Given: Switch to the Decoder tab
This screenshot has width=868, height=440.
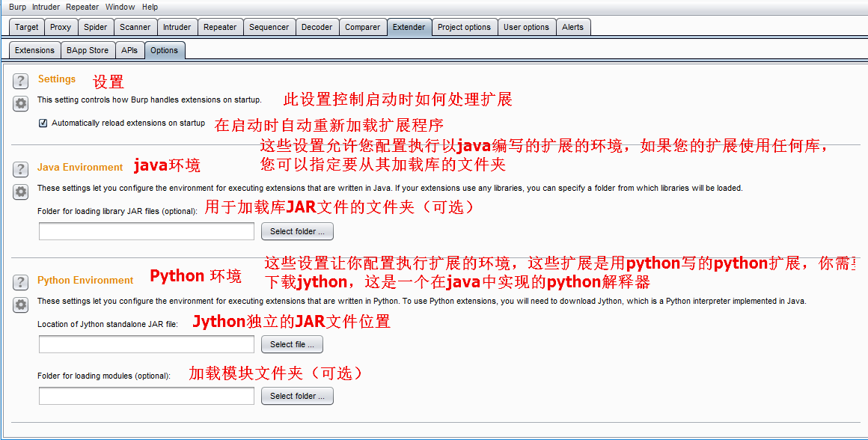Looking at the screenshot, I should pos(317,27).
